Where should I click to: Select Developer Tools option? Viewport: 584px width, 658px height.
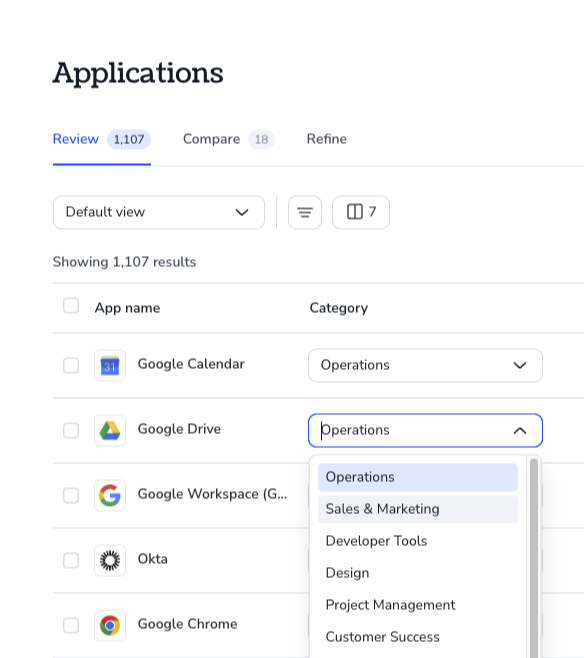(x=418, y=541)
